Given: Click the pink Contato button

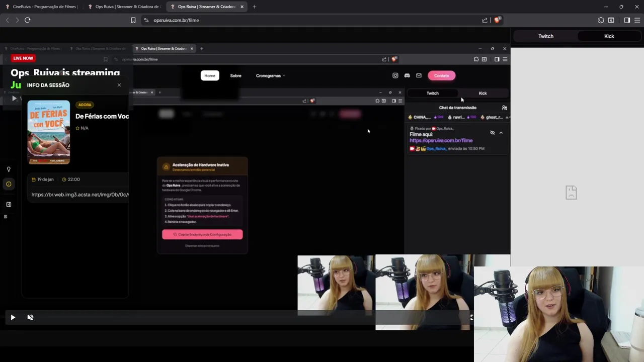Looking at the screenshot, I should [x=441, y=75].
